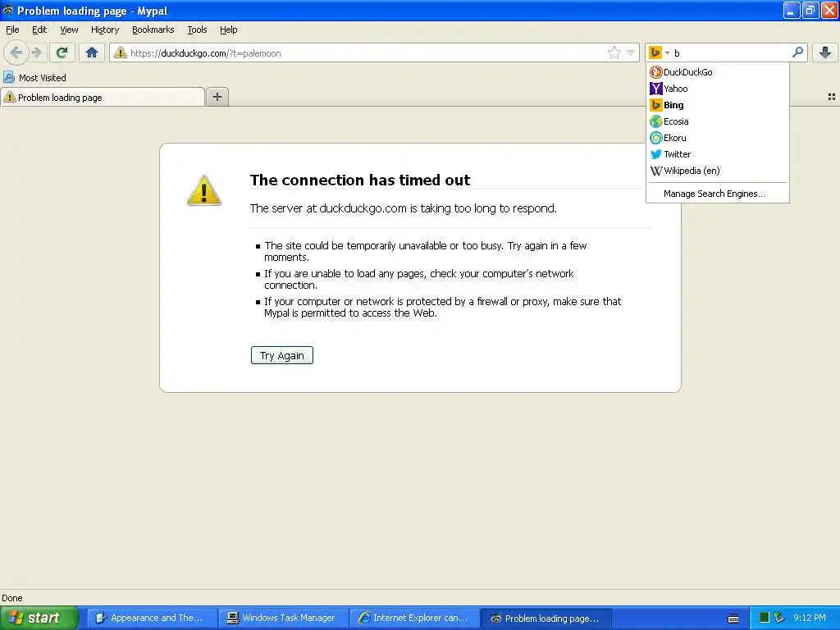Open the address bar history dropdown
The image size is (840, 630).
631,52
